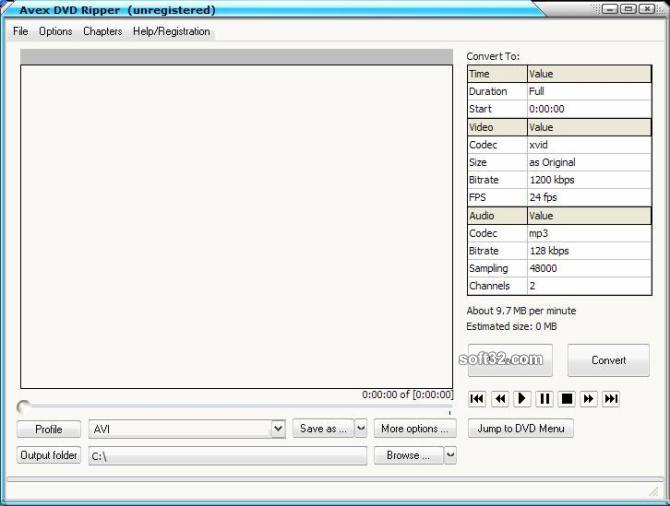Minimize the Avex DVD Ripper window
Screen dimensions: 670x506
coord(610,9)
